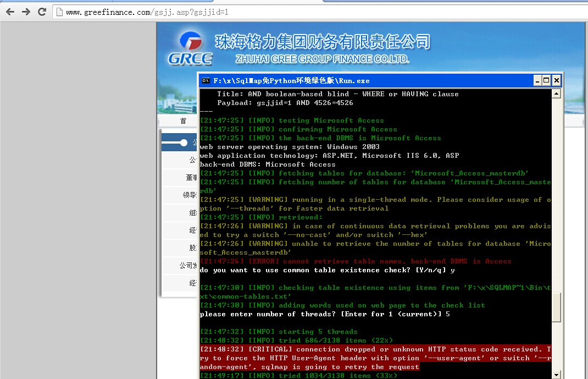Click the red CRITICAL connection dropped message

375,358
